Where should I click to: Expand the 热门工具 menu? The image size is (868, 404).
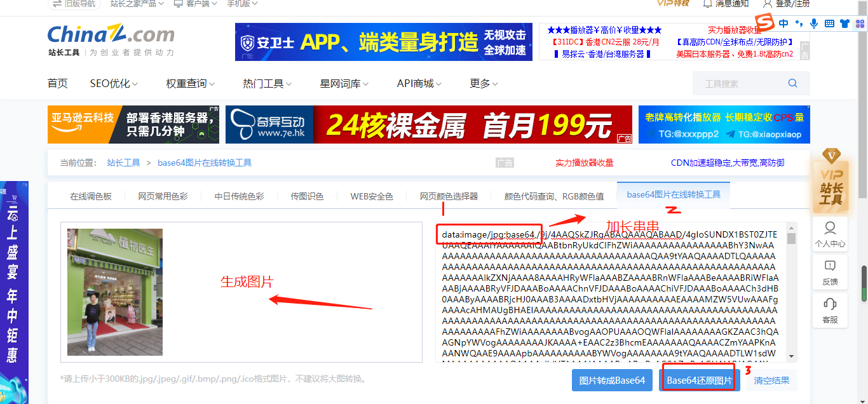click(267, 83)
